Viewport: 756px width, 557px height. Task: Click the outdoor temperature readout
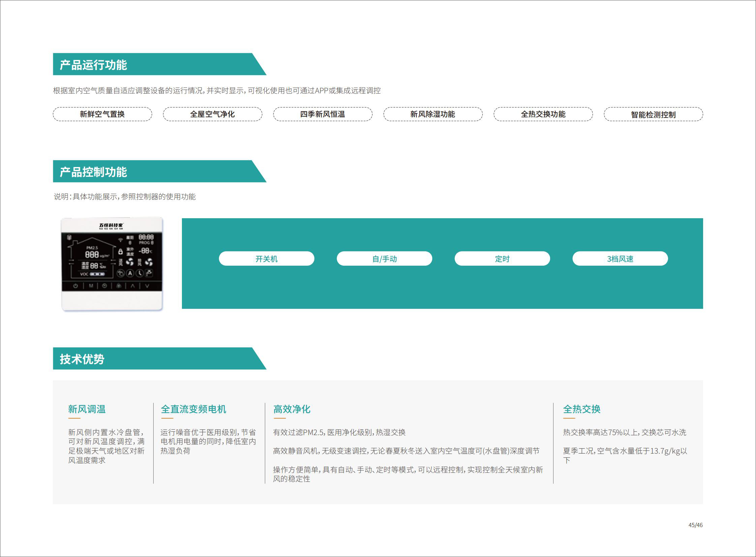146,251
